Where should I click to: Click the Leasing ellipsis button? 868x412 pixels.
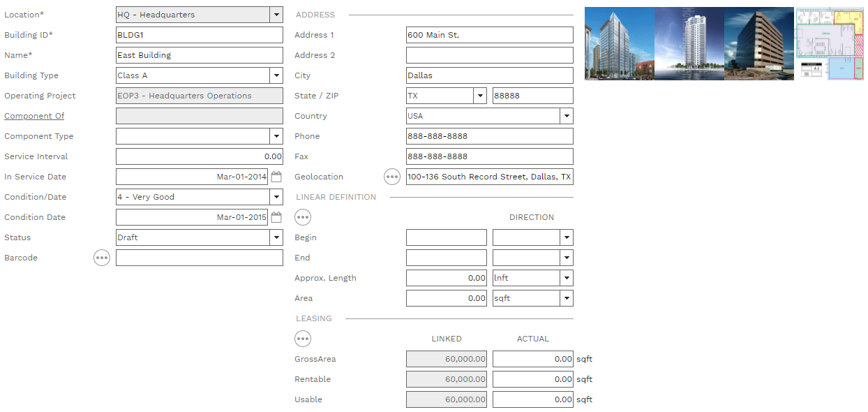click(x=303, y=339)
